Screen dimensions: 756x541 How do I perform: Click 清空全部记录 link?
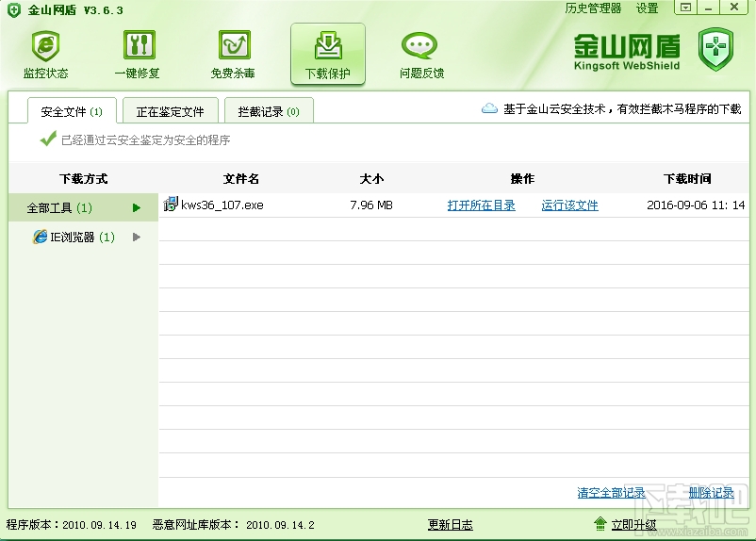pos(612,492)
